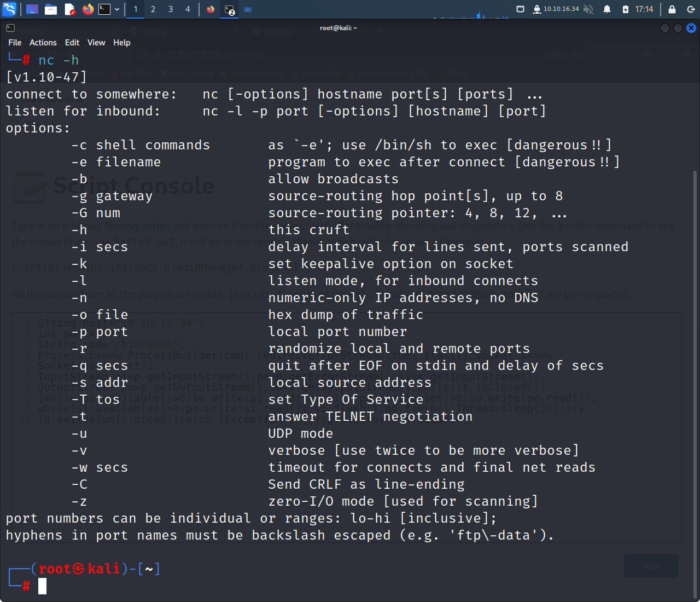Screen dimensions: 700x602
Task: Launch the file manager from the panel
Action: [51, 9]
